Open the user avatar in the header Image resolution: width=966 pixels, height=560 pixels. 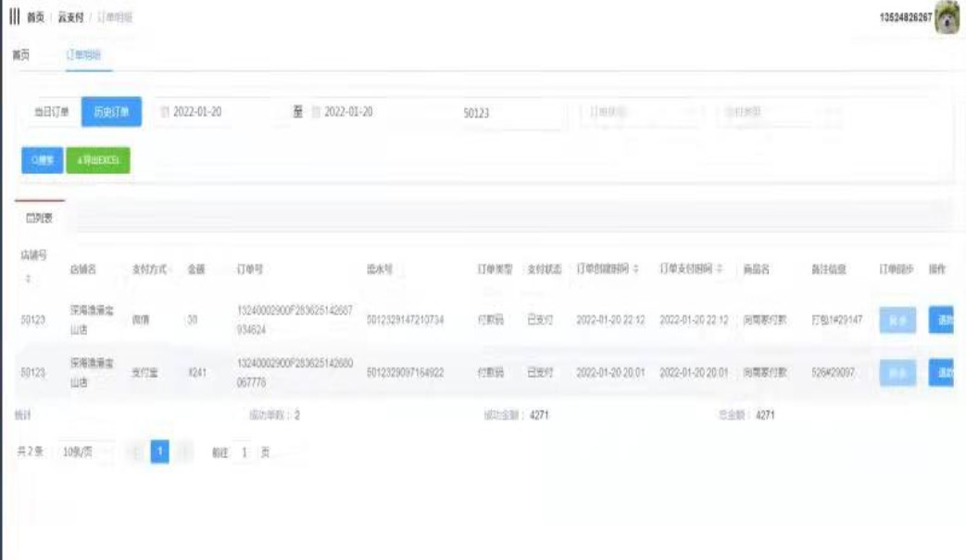click(x=947, y=19)
